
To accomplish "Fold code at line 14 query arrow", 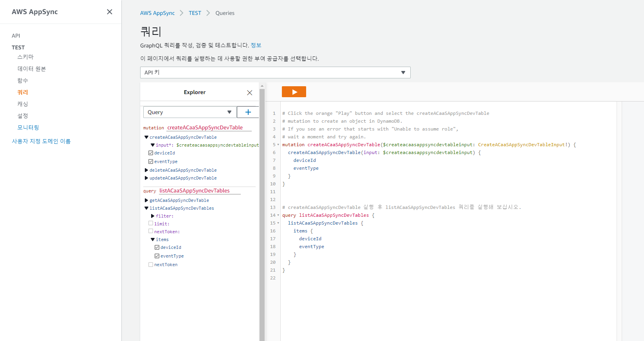I will click(x=278, y=215).
